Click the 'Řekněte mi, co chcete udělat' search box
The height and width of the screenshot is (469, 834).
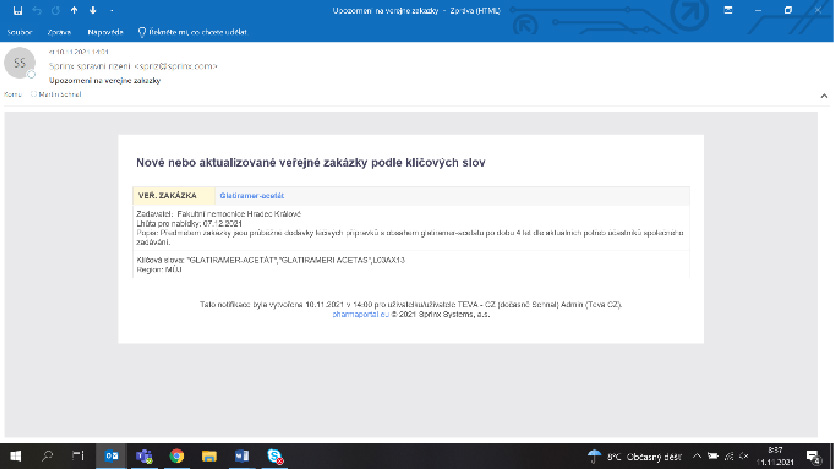[x=193, y=31]
